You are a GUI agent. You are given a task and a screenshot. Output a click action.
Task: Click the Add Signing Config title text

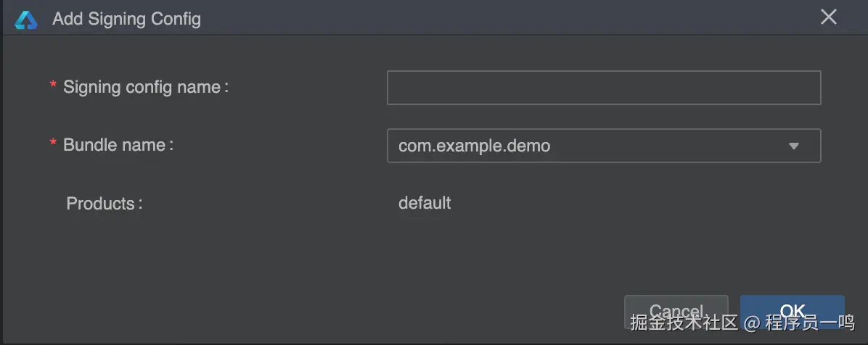click(126, 19)
